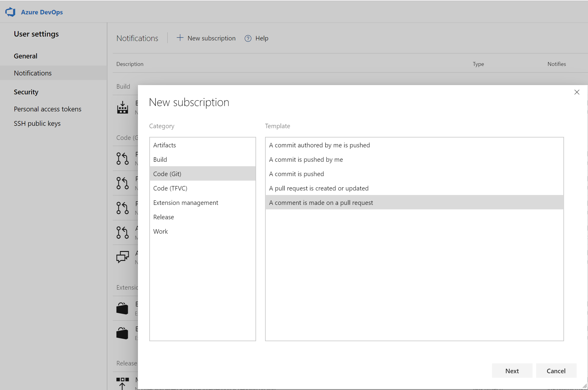Click the Azure DevOps logo icon
The height and width of the screenshot is (390, 588).
click(10, 11)
